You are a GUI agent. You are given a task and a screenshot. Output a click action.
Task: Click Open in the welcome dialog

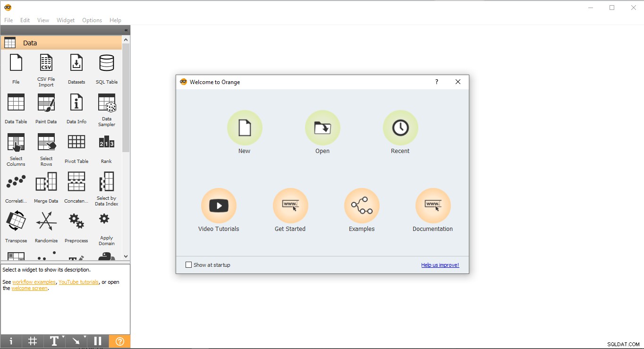[x=322, y=128]
